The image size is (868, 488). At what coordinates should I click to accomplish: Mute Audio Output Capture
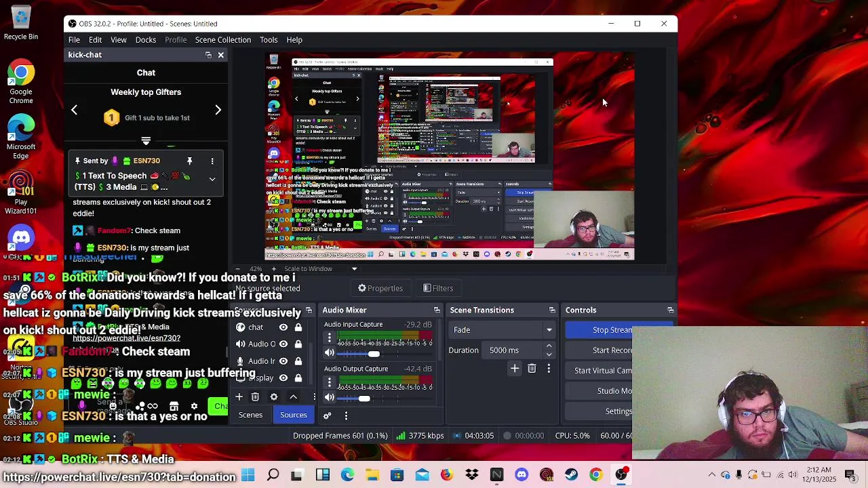coord(330,398)
